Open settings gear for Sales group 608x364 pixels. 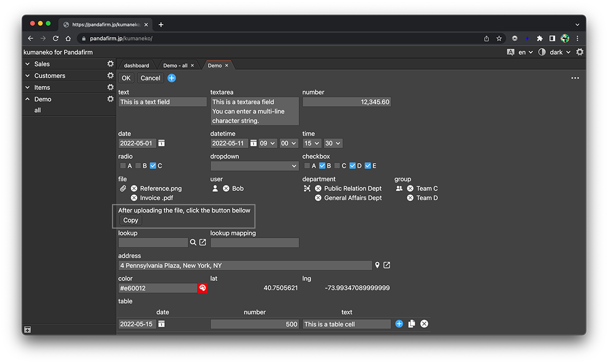tap(110, 64)
